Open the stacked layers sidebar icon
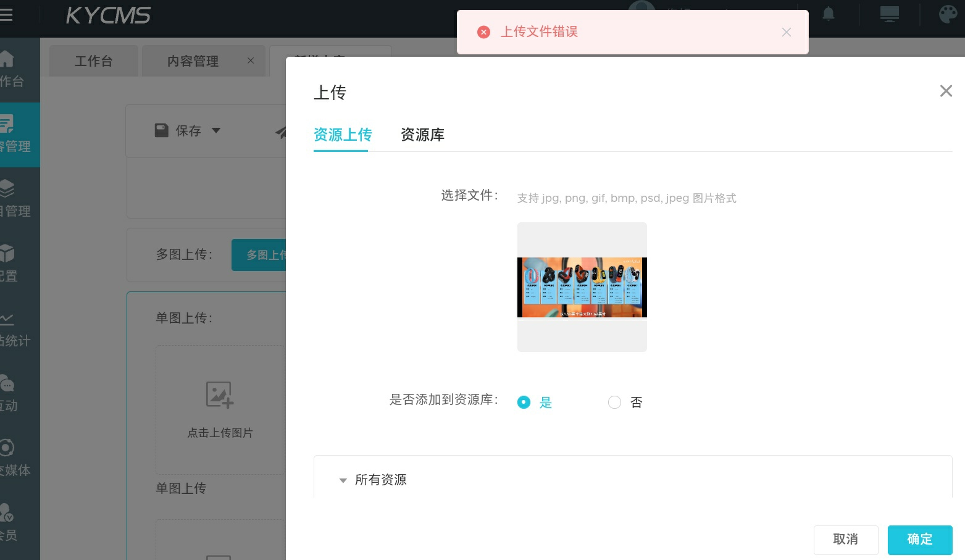 tap(7, 188)
